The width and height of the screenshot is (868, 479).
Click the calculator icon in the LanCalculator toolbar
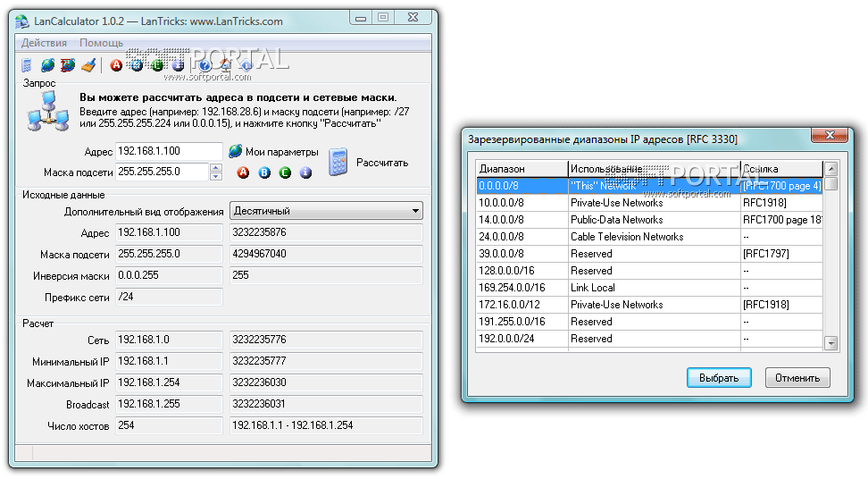26,65
